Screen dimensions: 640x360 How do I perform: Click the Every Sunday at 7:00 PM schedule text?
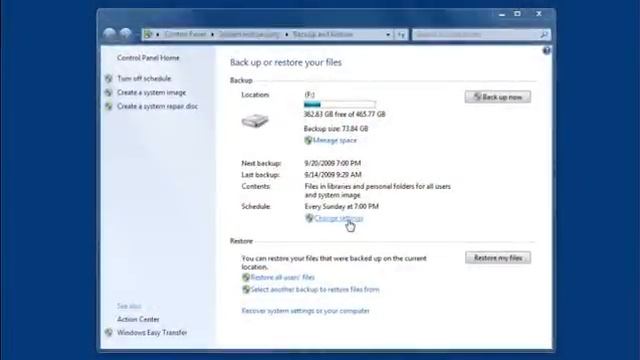[x=342, y=207]
